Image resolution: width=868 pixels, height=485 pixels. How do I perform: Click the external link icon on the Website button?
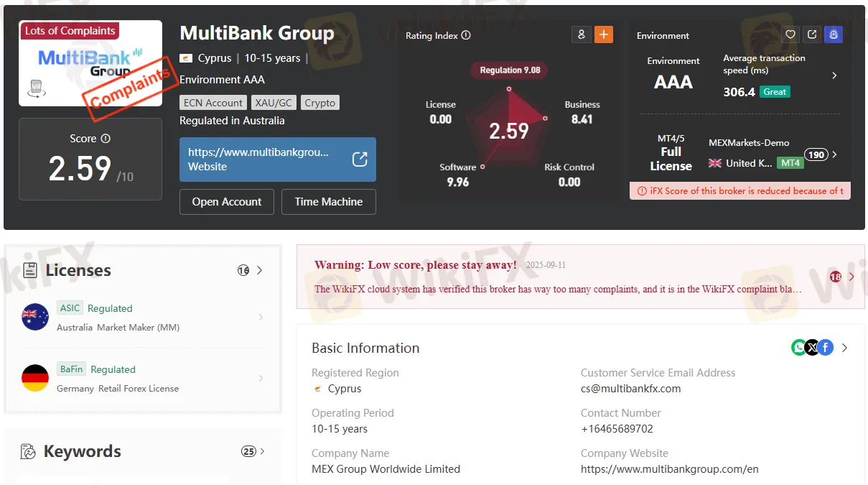(x=360, y=160)
